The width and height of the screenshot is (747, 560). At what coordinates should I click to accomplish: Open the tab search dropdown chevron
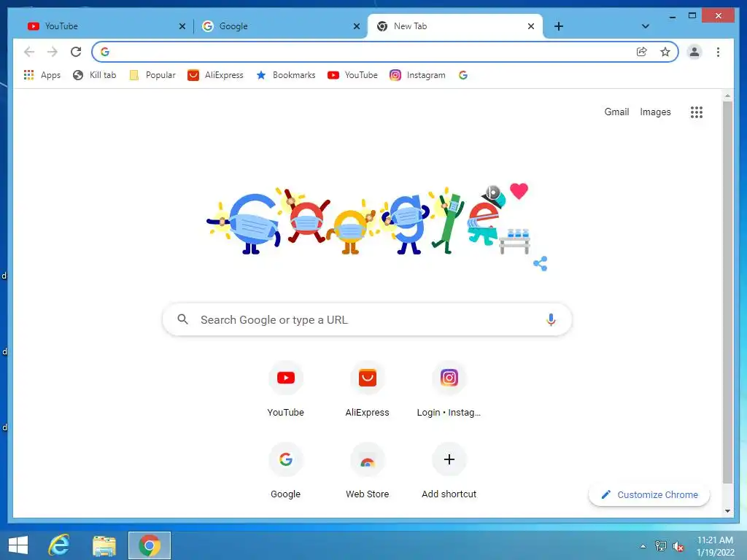(645, 26)
